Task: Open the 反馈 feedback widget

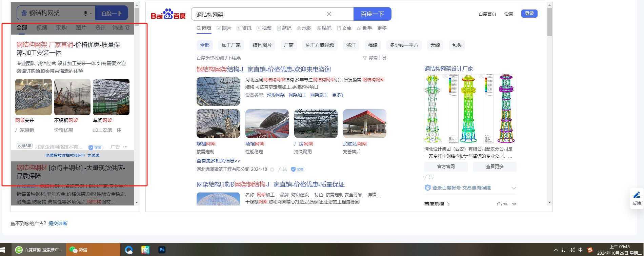Action: click(637, 198)
